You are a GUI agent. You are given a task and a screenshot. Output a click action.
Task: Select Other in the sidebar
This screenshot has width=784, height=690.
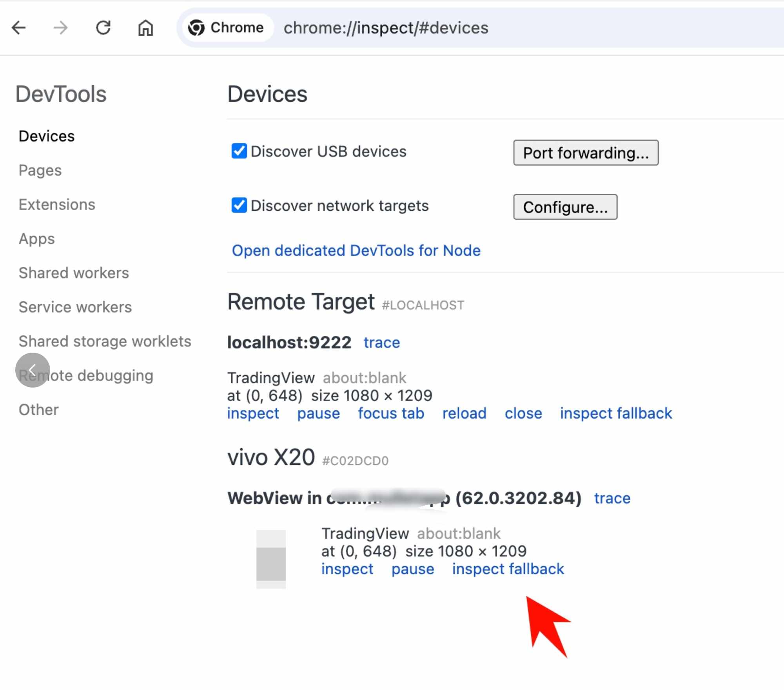pos(39,409)
